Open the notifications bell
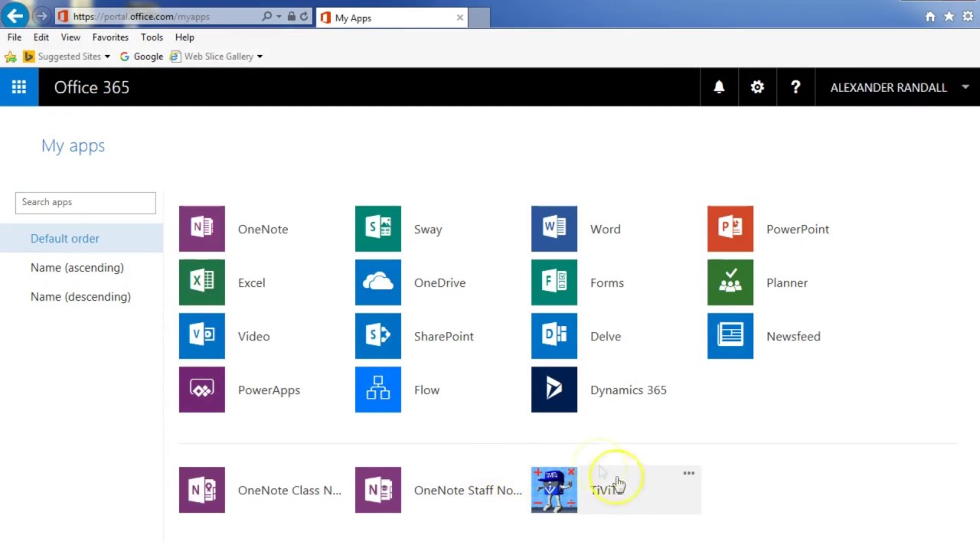Screen dimensions: 980x551 [x=719, y=87]
